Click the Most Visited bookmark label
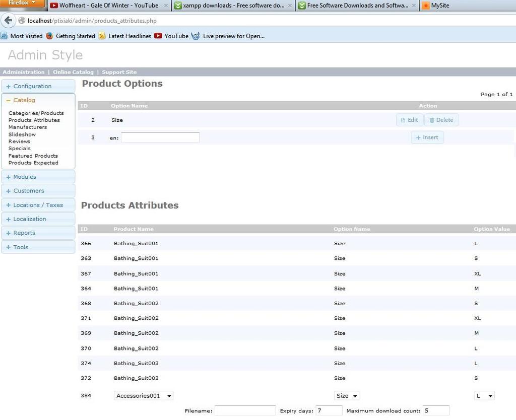The width and height of the screenshot is (516, 420). [26, 36]
